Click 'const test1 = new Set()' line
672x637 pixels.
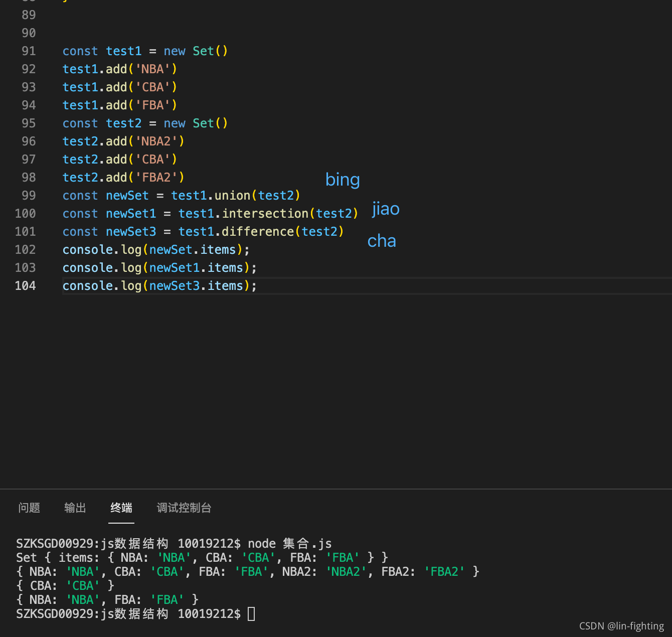tap(145, 51)
